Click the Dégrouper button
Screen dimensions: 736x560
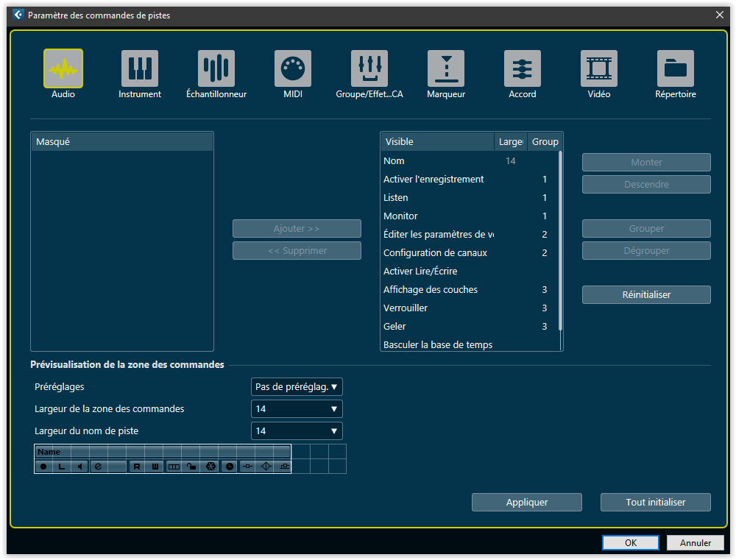point(646,251)
